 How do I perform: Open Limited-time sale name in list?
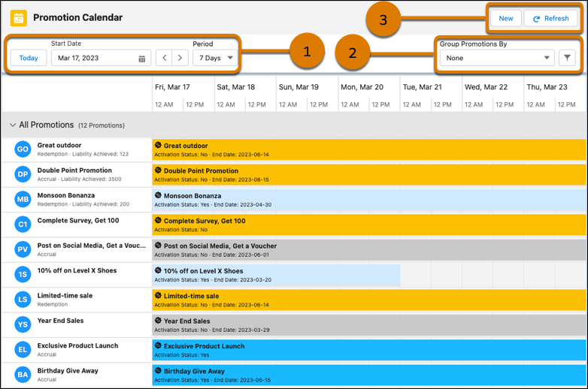pyautogui.click(x=65, y=296)
